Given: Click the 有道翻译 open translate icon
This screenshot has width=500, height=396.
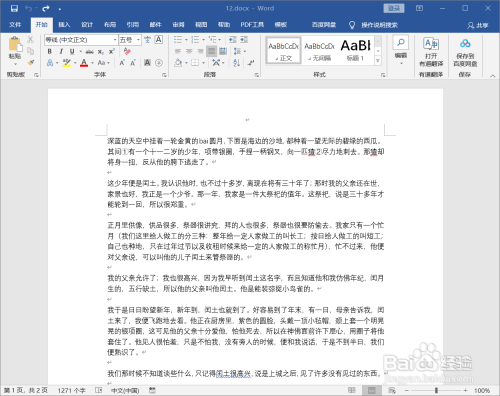Looking at the screenshot, I should [x=431, y=43].
